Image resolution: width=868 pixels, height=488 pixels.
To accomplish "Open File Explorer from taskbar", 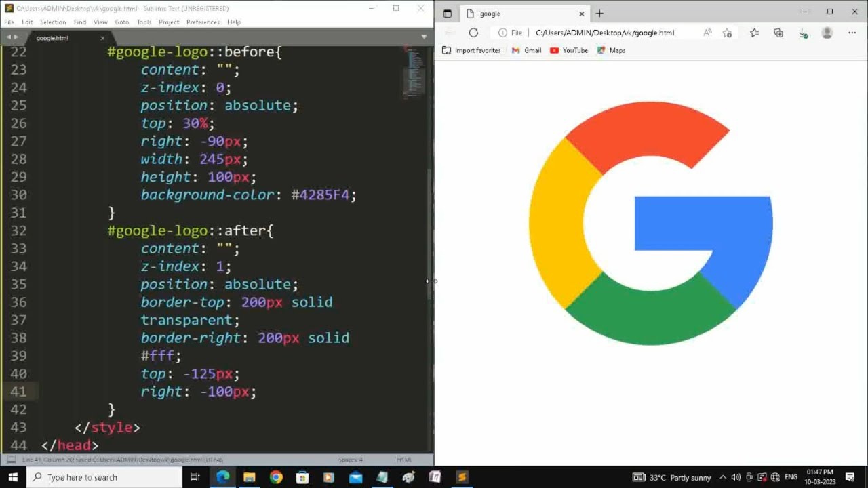I will 250,477.
